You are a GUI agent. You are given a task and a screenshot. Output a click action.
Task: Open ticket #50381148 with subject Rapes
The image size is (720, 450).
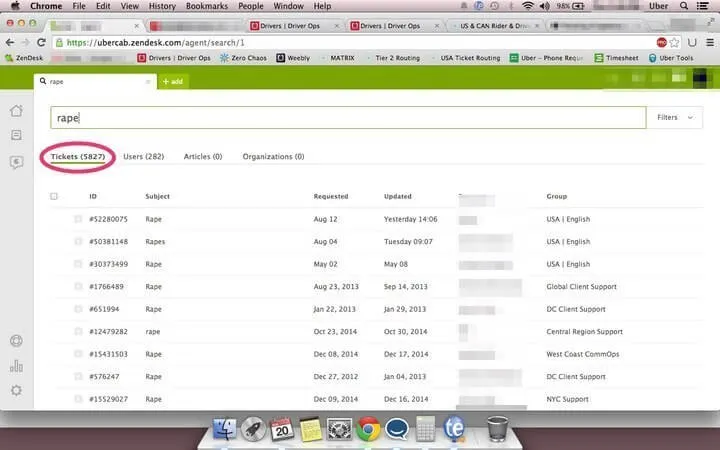tap(155, 241)
